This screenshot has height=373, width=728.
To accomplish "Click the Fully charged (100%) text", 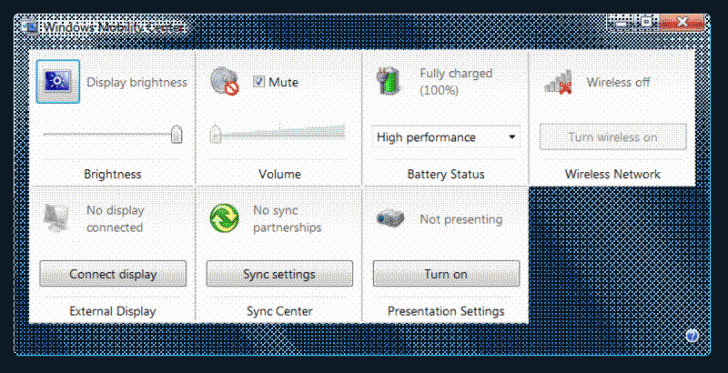I will (456, 81).
